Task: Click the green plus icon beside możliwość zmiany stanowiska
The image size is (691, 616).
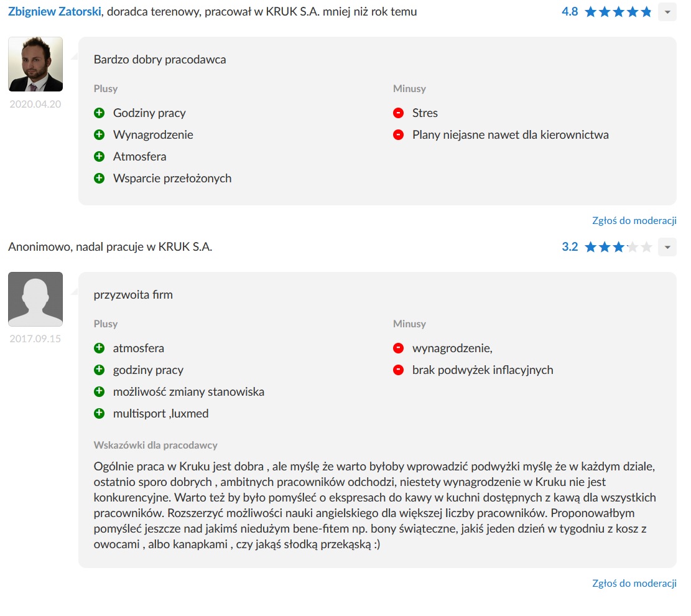Action: click(x=99, y=392)
